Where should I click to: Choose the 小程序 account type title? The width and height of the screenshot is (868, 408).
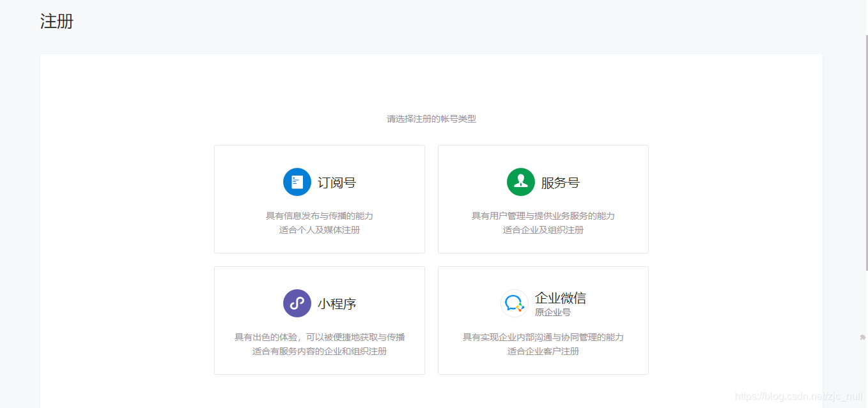pyautogui.click(x=337, y=304)
